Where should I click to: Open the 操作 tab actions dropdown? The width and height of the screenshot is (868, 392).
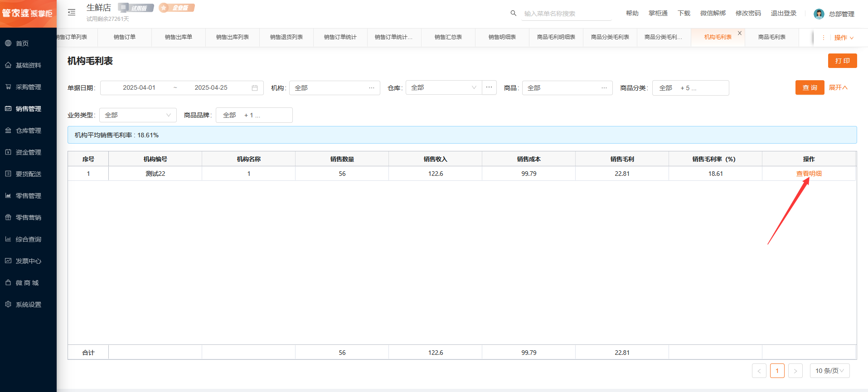pyautogui.click(x=844, y=38)
